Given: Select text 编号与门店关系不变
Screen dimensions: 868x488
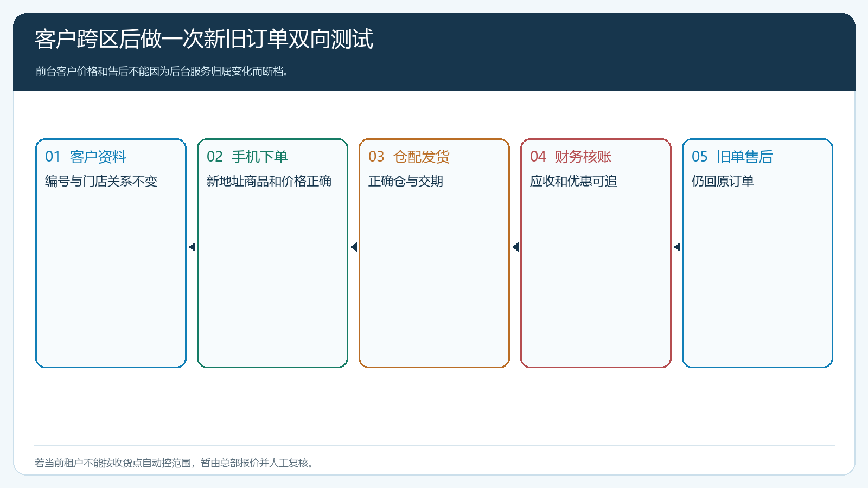Looking at the screenshot, I should click(x=101, y=181).
